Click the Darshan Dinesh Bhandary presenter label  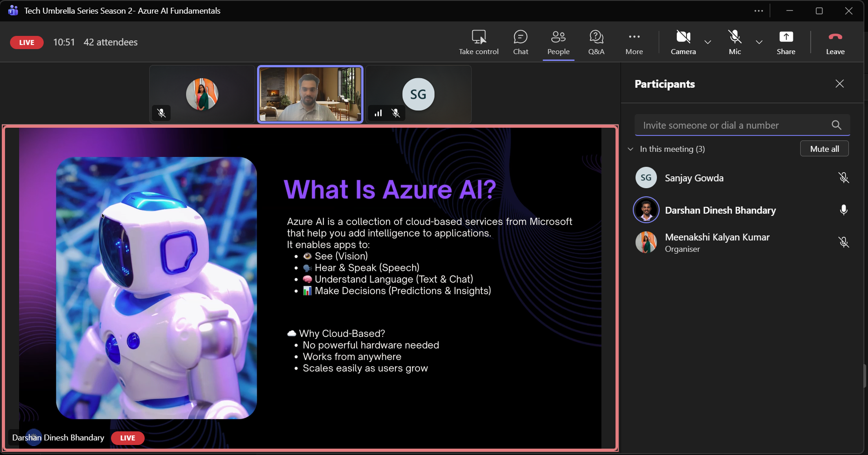pyautogui.click(x=58, y=438)
